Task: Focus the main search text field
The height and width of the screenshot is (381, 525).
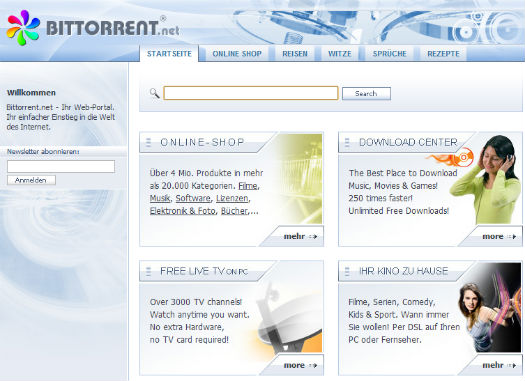Action: [251, 93]
